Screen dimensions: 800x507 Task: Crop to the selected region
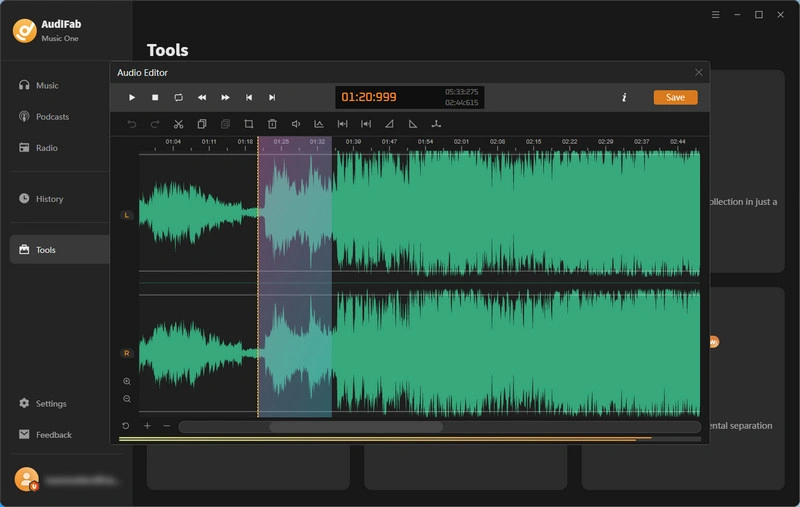248,124
